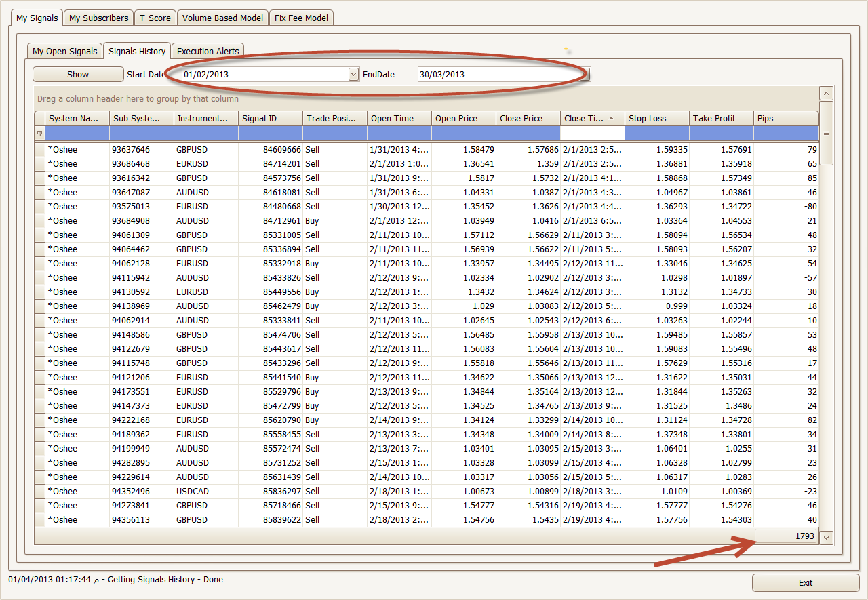Open Volume Based Model tab
The width and height of the screenshot is (868, 600).
[222, 18]
